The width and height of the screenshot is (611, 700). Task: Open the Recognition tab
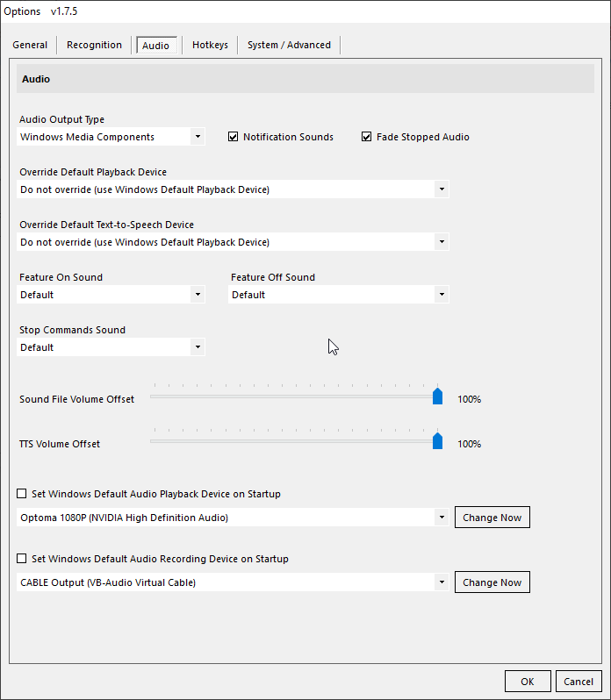pyautogui.click(x=94, y=46)
